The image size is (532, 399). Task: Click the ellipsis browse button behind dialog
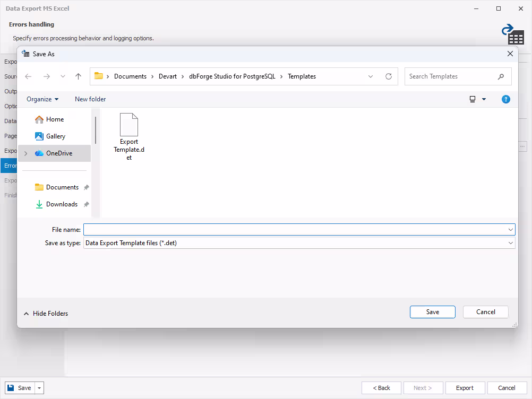[522, 146]
